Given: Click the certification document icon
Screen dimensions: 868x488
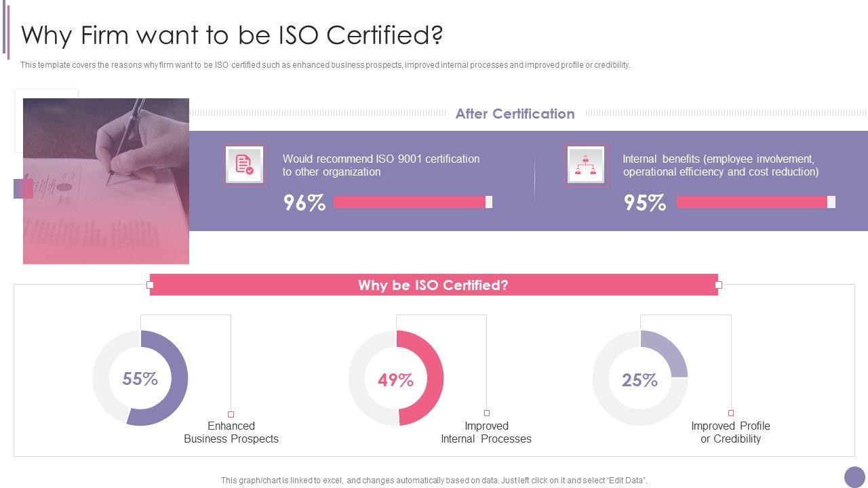Looking at the screenshot, I should click(x=245, y=164).
